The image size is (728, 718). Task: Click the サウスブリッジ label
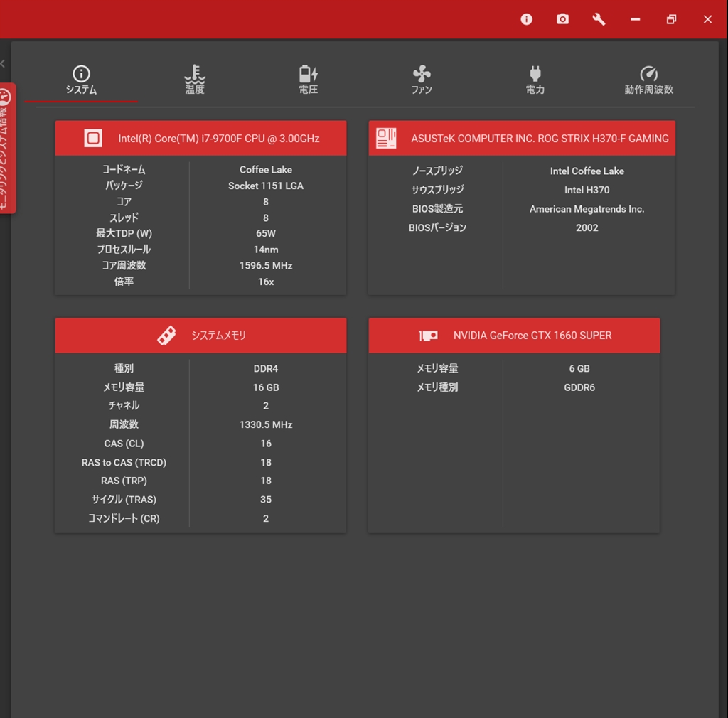pos(437,189)
